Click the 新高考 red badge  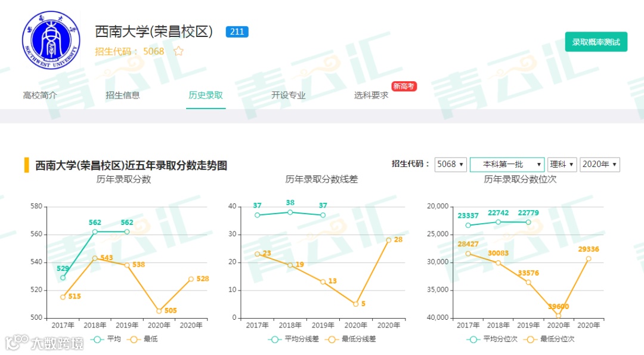coord(404,87)
